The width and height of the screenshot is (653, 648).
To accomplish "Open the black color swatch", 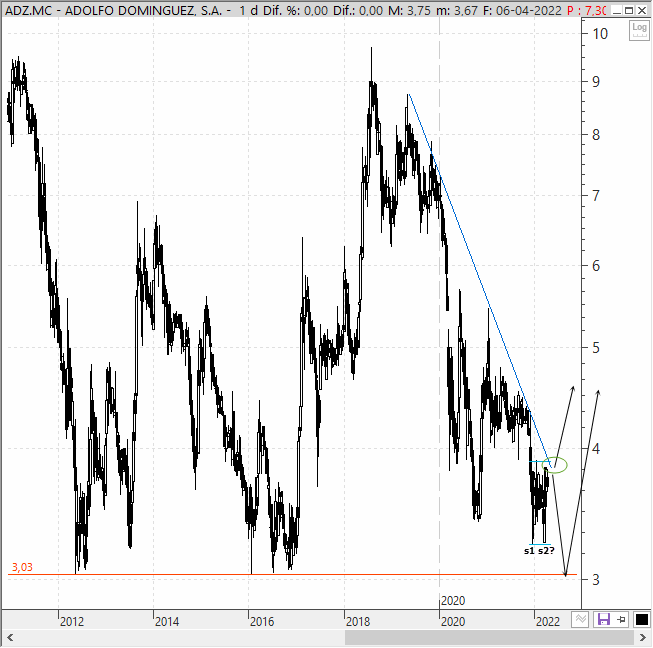I will click(x=641, y=620).
